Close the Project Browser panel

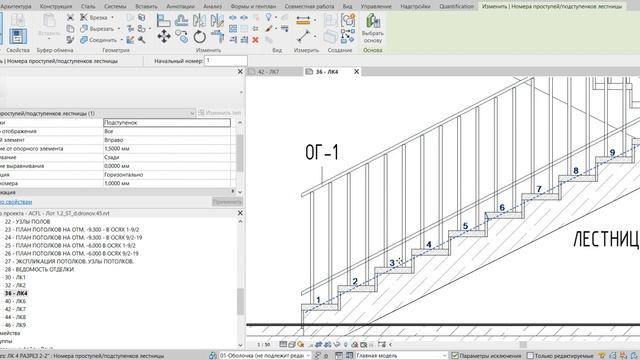click(x=240, y=213)
